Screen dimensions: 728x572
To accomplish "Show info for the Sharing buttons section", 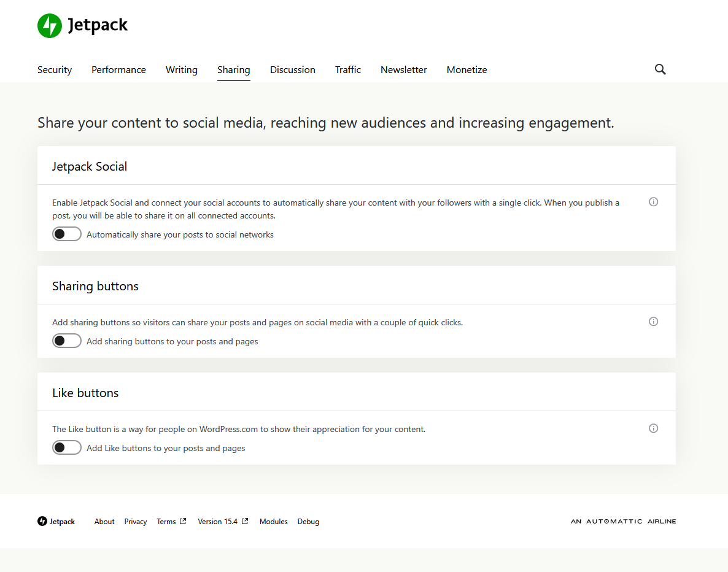I will (653, 322).
